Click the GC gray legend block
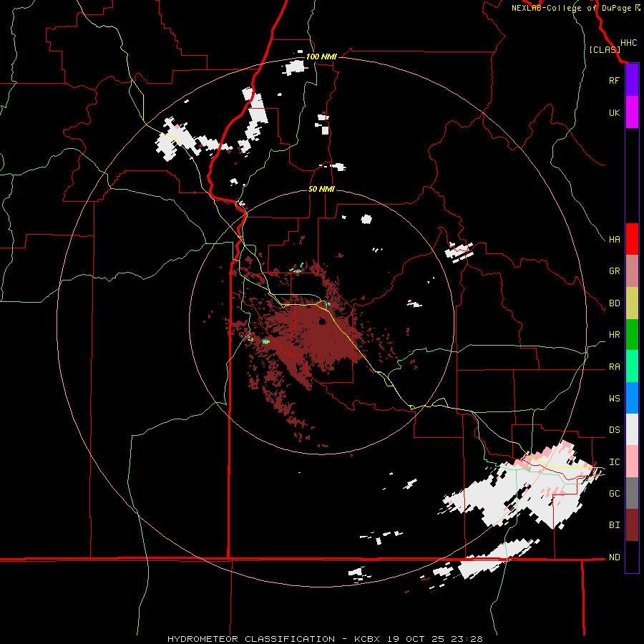The image size is (644, 644). click(632, 493)
